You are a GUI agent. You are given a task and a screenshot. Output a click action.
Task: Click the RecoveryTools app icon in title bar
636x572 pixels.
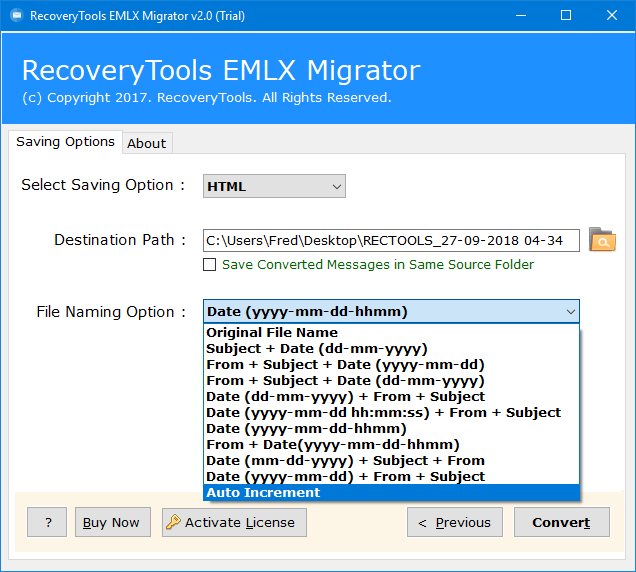pos(17,16)
